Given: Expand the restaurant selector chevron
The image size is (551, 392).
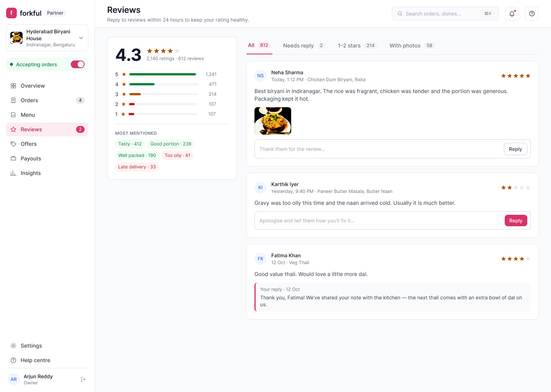Looking at the screenshot, I should (x=81, y=38).
